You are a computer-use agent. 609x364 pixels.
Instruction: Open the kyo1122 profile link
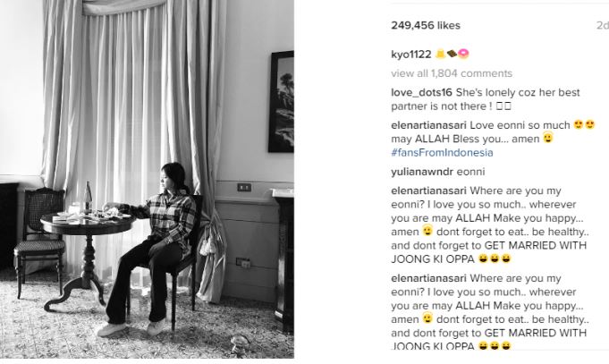tap(411, 54)
